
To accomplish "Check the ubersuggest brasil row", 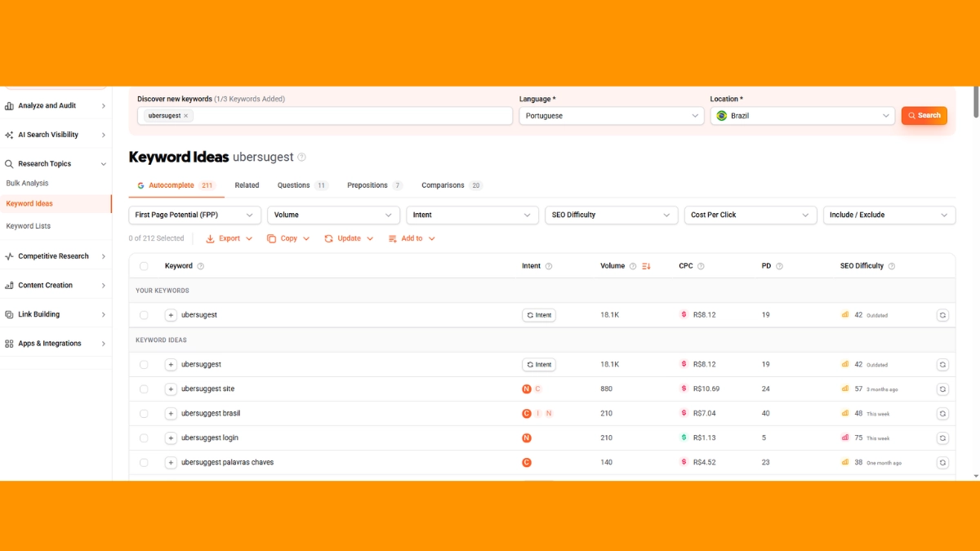I will (x=144, y=414).
